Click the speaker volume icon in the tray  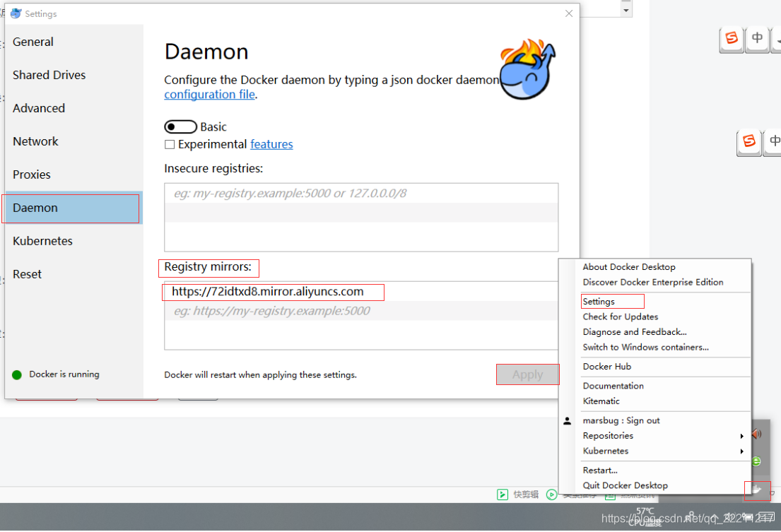(x=756, y=434)
